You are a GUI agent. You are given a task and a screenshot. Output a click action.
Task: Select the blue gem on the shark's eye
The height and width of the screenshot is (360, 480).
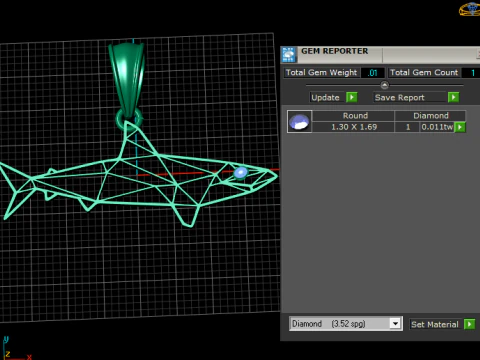coord(240,173)
